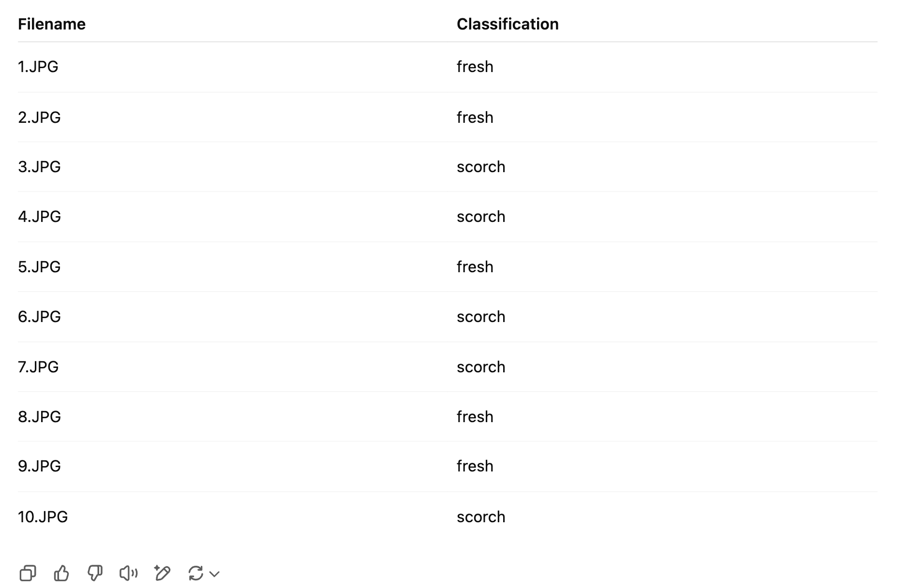Click the copy response icon
897x588 pixels.
tap(28, 573)
